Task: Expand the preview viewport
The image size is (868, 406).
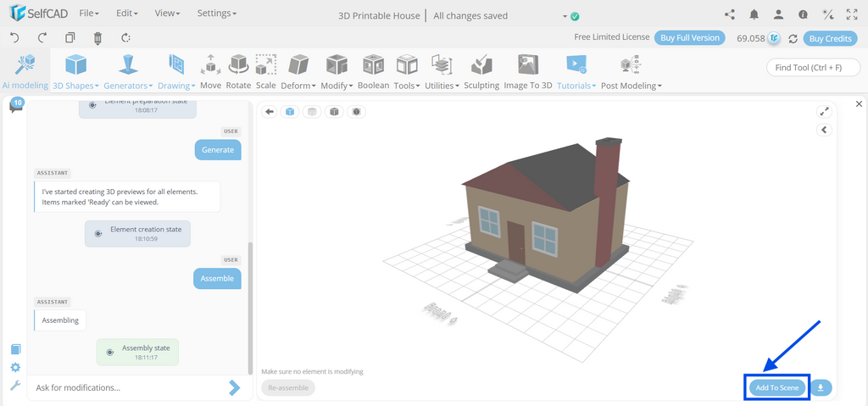Action: tap(824, 111)
